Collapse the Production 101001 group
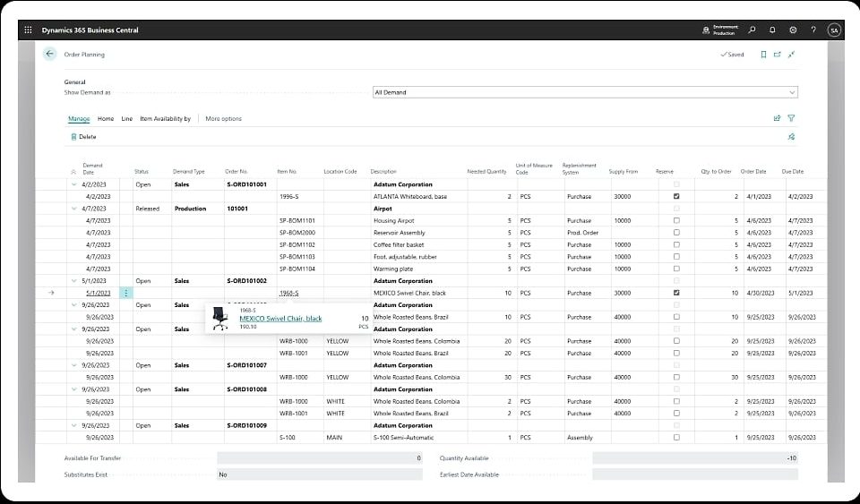 tap(74, 209)
